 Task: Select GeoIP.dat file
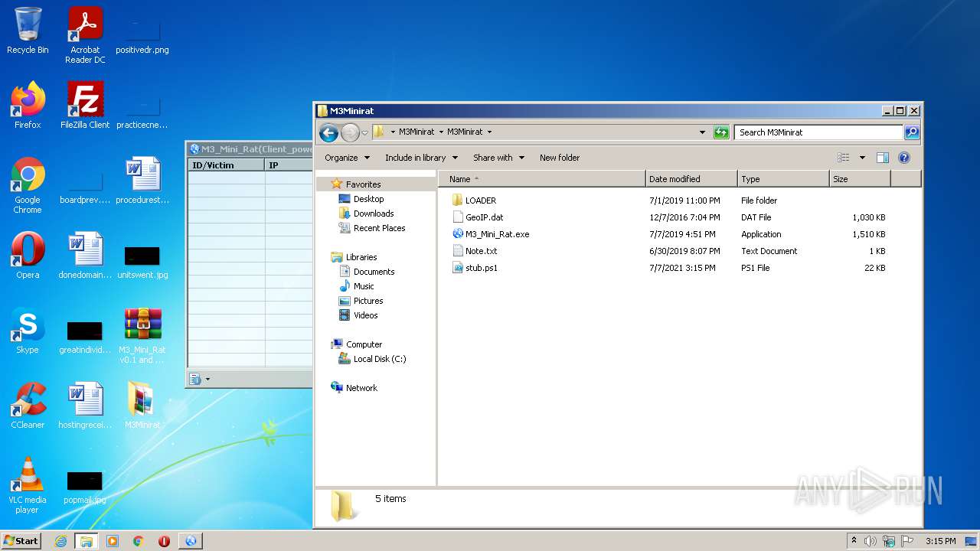click(x=484, y=217)
